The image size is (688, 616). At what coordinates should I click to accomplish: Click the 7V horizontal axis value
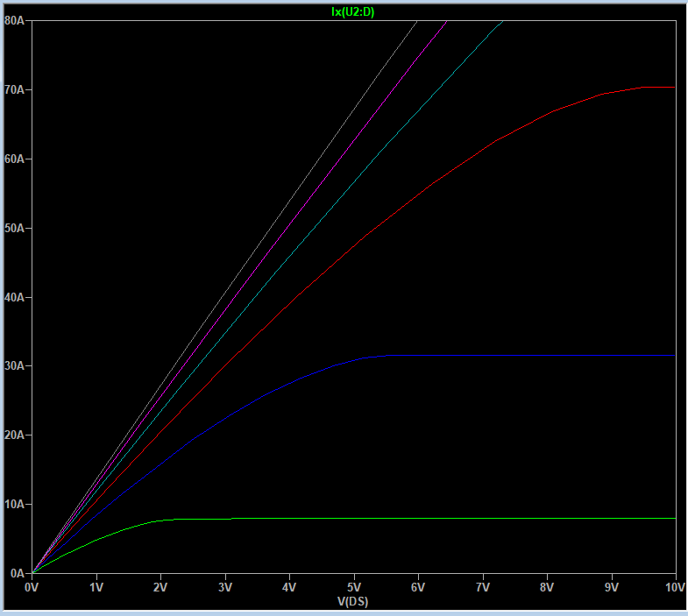[483, 587]
